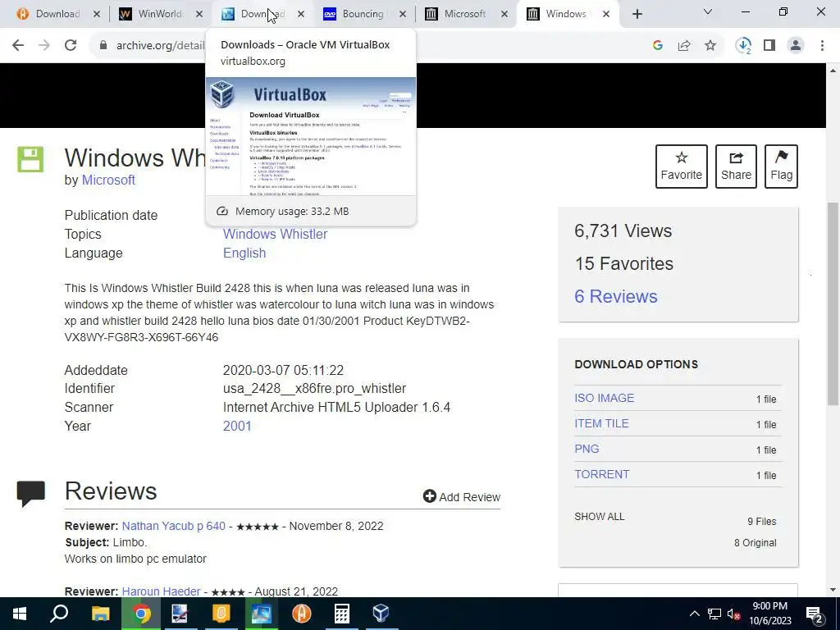
Task: Open the Windows Start menu
Action: point(20,614)
